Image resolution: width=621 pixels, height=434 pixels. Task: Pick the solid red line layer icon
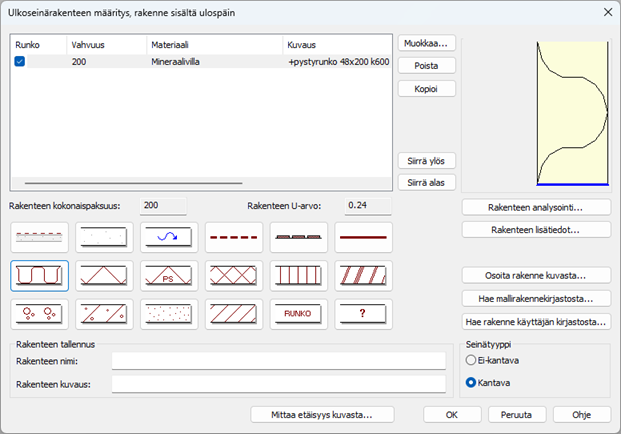[x=362, y=237]
